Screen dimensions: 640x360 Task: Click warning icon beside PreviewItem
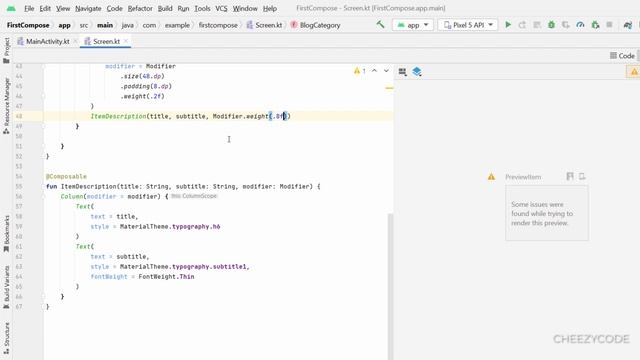tap(491, 177)
